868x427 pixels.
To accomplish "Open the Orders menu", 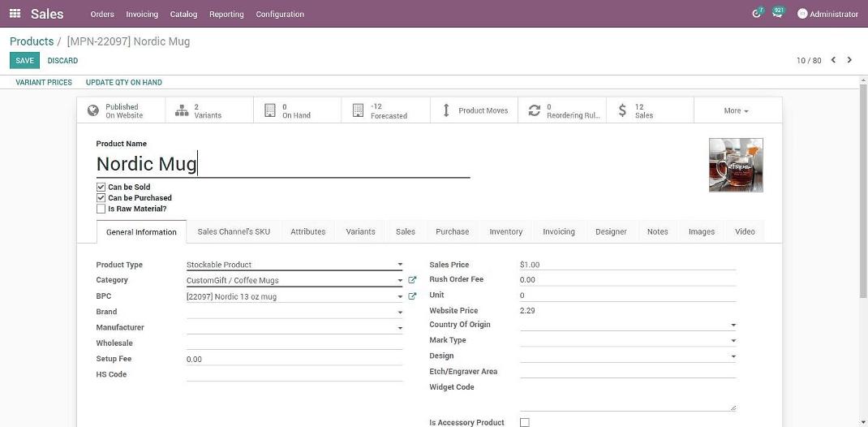I will point(102,14).
